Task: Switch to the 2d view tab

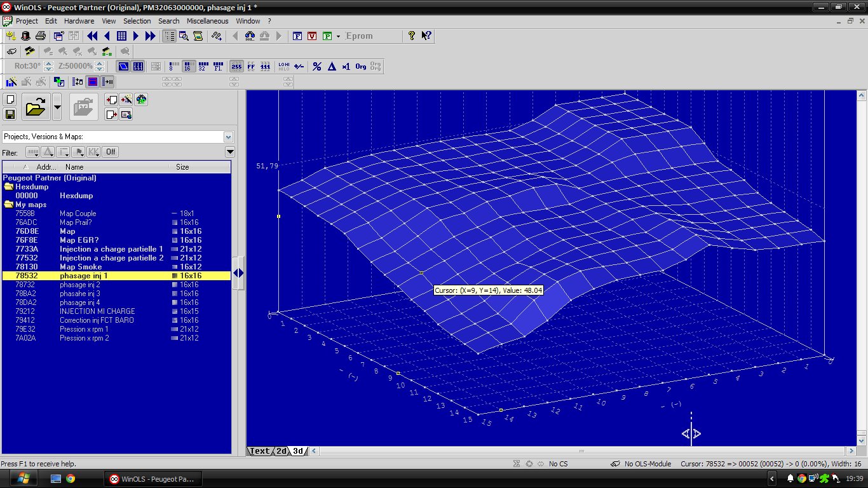Action: pos(281,451)
